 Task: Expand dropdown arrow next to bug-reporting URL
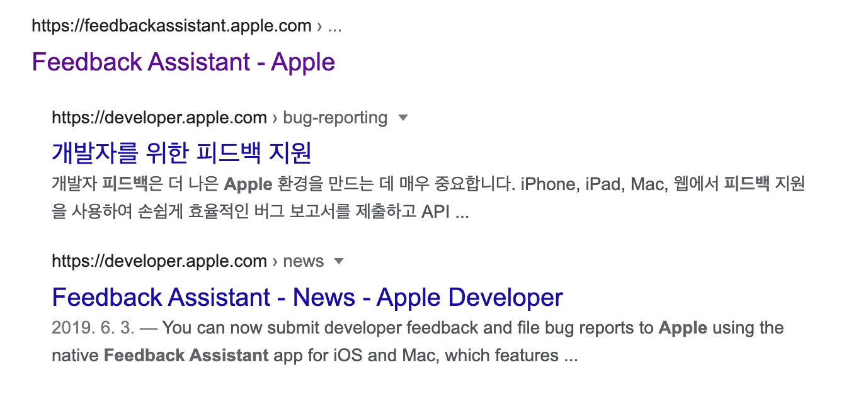404,118
